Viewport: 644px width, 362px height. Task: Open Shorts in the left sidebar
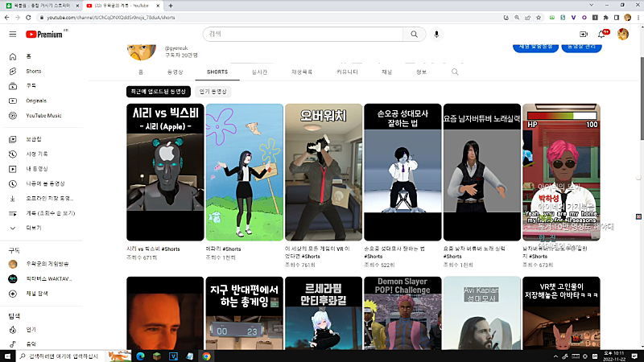(32, 71)
